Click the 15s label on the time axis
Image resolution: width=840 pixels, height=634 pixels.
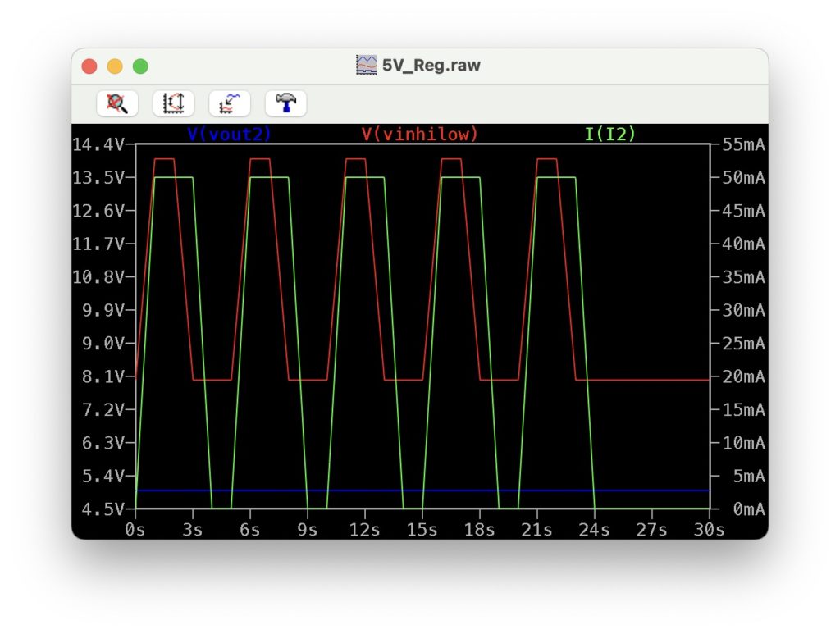point(422,530)
